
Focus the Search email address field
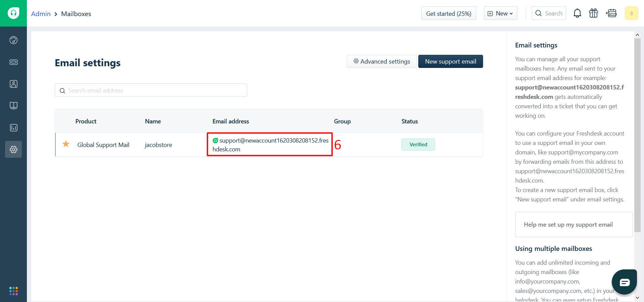click(151, 90)
